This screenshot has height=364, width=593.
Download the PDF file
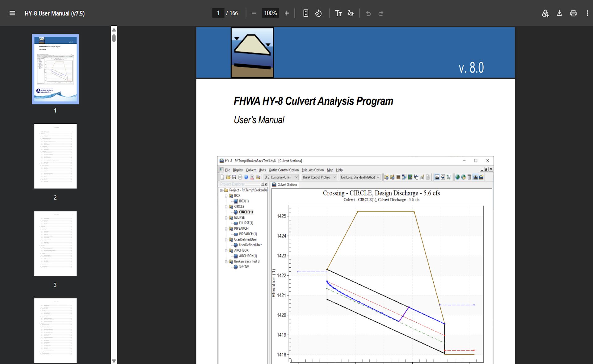point(559,13)
